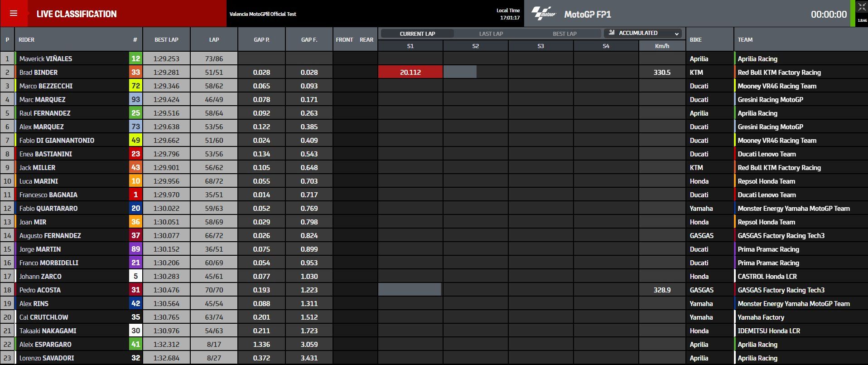Select rider Pedro ACOSTA
Screen dimensions: 868x365
(x=40, y=290)
